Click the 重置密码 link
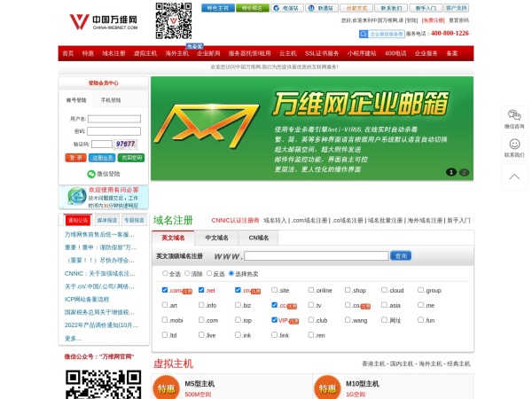The image size is (532, 399). click(x=458, y=20)
